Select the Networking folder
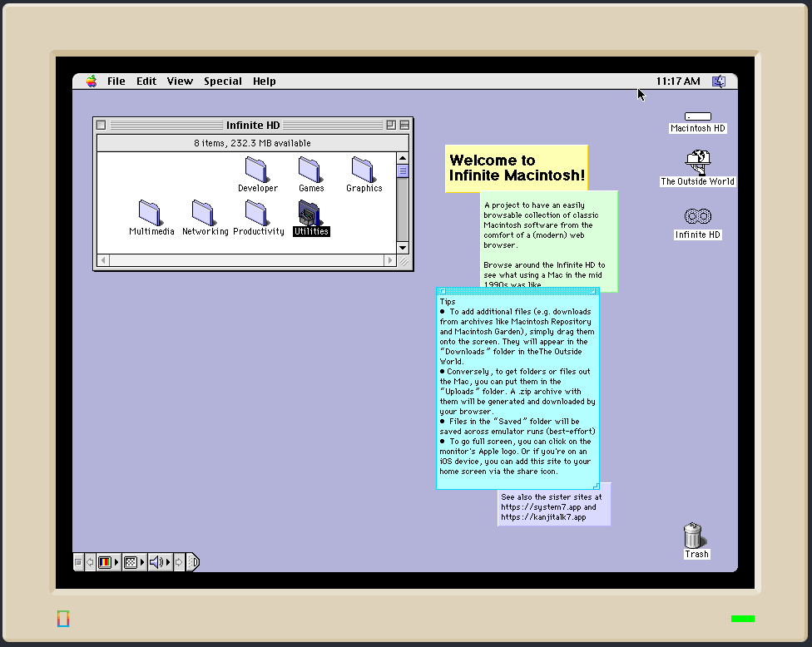The width and height of the screenshot is (812, 647). point(204,213)
